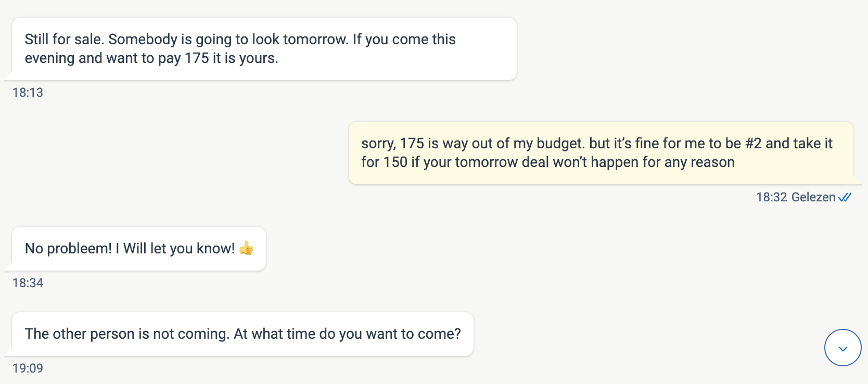Click "At what time" in last message

click(x=275, y=334)
